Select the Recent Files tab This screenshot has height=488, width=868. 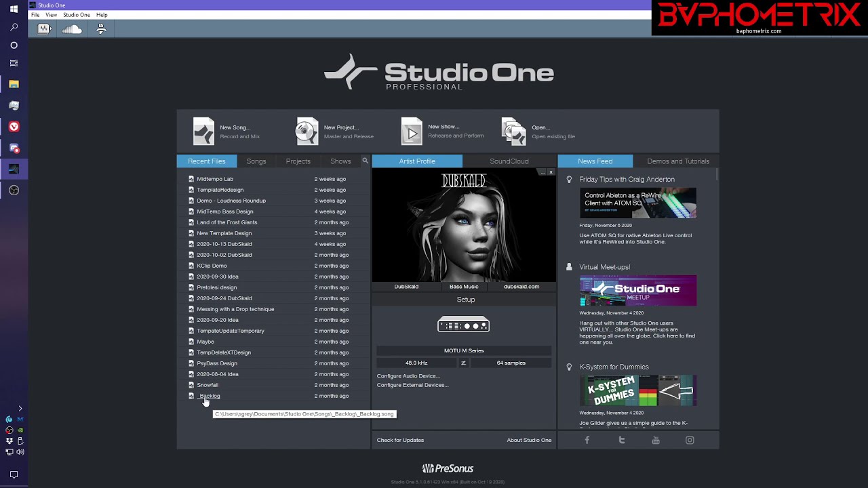pyautogui.click(x=207, y=161)
